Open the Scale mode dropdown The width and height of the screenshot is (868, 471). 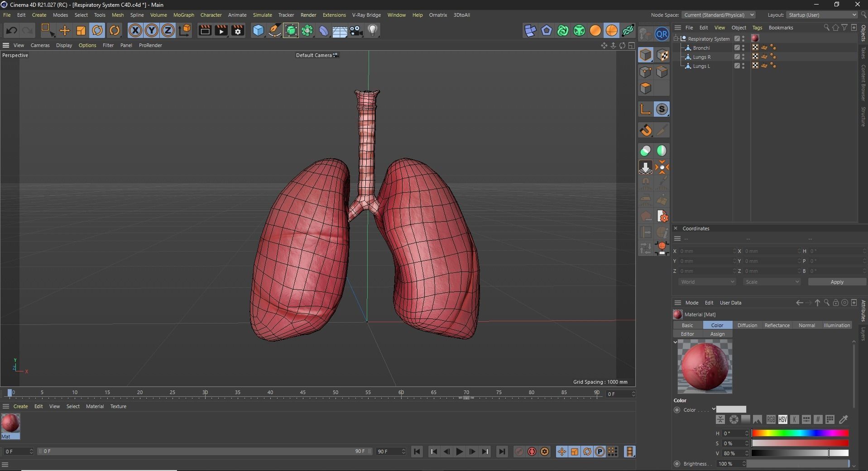772,282
